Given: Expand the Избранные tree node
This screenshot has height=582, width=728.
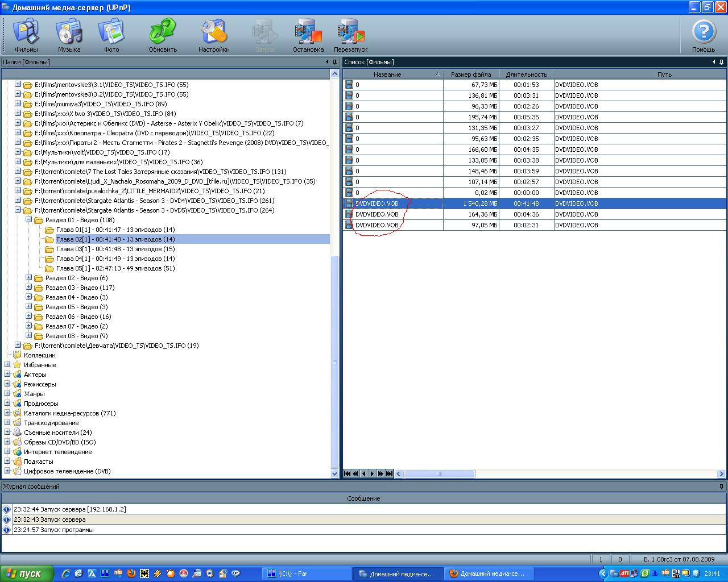Looking at the screenshot, I should [x=7, y=365].
